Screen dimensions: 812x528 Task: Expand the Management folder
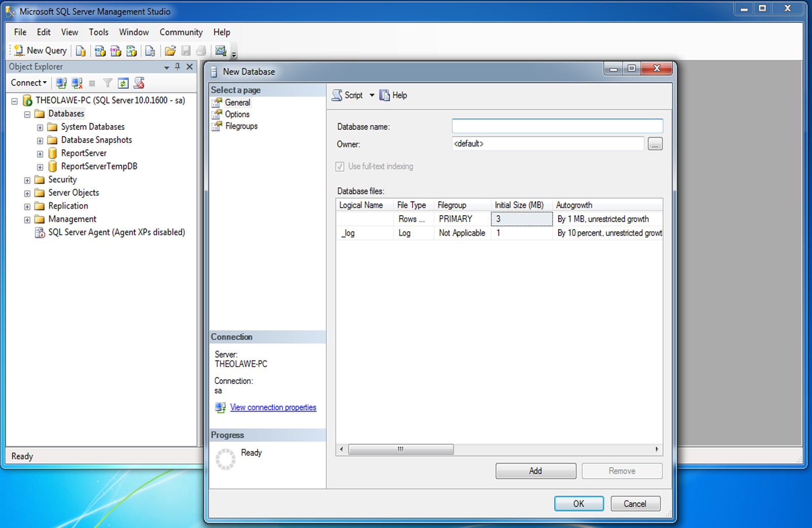[x=27, y=220]
